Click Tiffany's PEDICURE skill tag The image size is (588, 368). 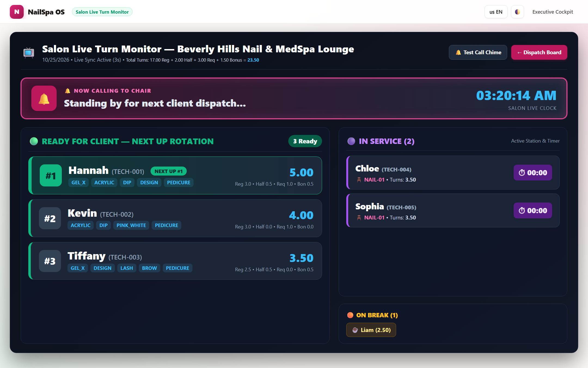click(177, 268)
